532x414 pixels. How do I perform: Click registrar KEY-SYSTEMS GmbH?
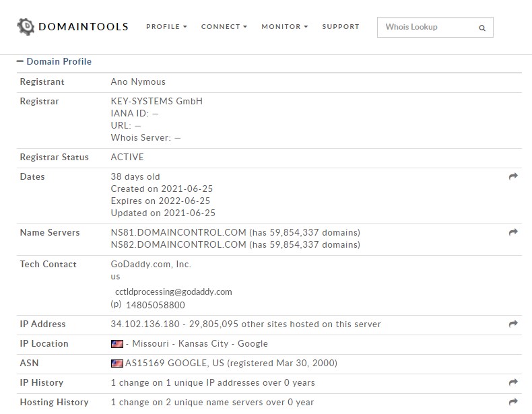point(157,101)
